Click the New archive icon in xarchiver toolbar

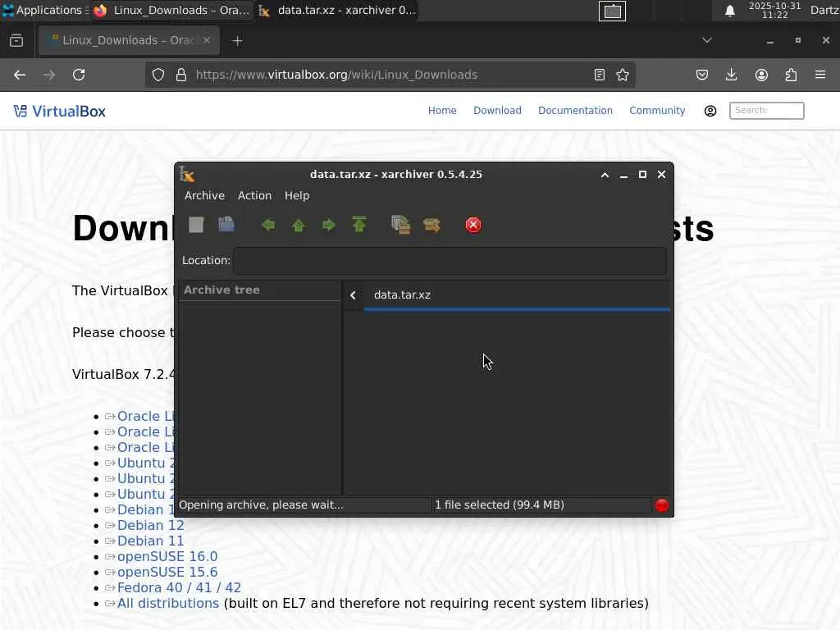pos(196,225)
